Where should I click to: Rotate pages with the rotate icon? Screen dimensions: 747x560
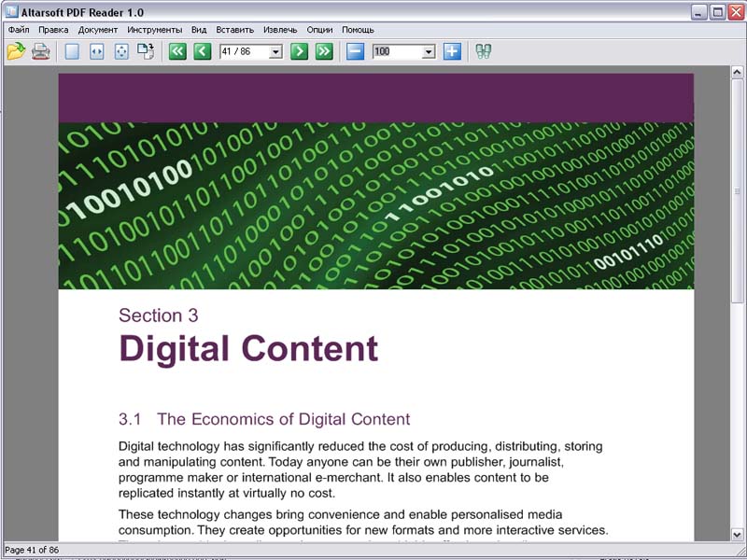(146, 51)
